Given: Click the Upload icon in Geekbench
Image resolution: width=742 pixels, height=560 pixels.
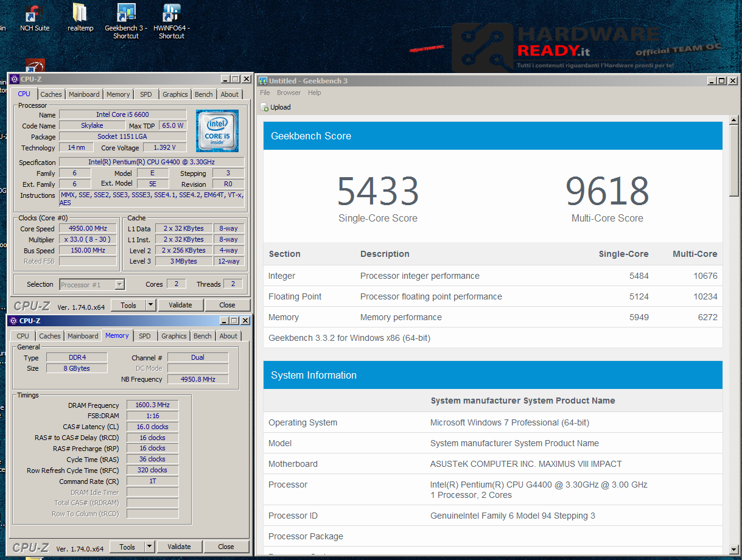Looking at the screenshot, I should tap(264, 107).
